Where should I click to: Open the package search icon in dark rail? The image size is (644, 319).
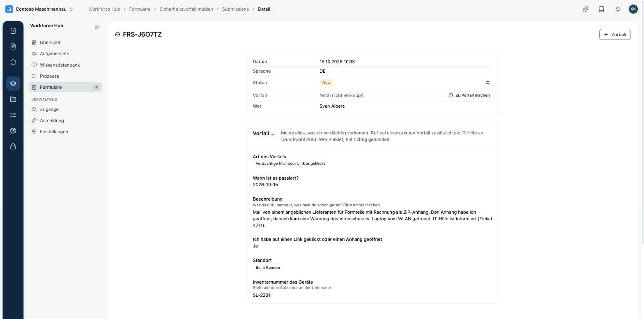[13, 131]
